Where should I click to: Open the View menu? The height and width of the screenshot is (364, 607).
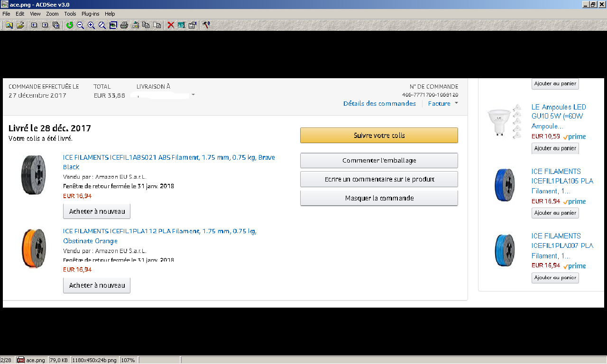tap(35, 14)
